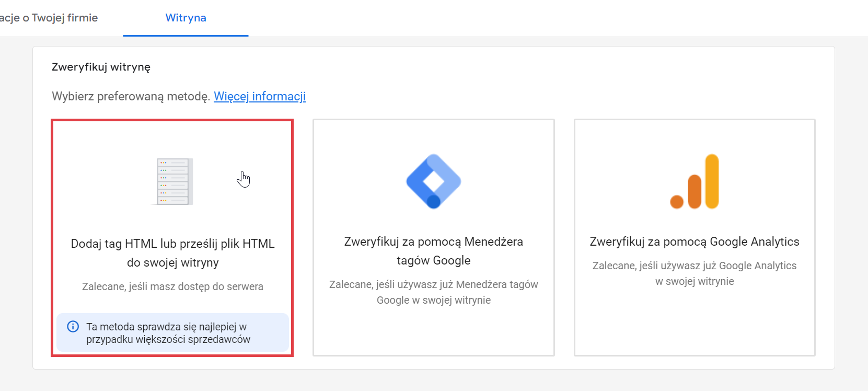Click the 'Wybierz preferowaną metodę' text
This screenshot has height=391, width=868.
click(x=131, y=96)
